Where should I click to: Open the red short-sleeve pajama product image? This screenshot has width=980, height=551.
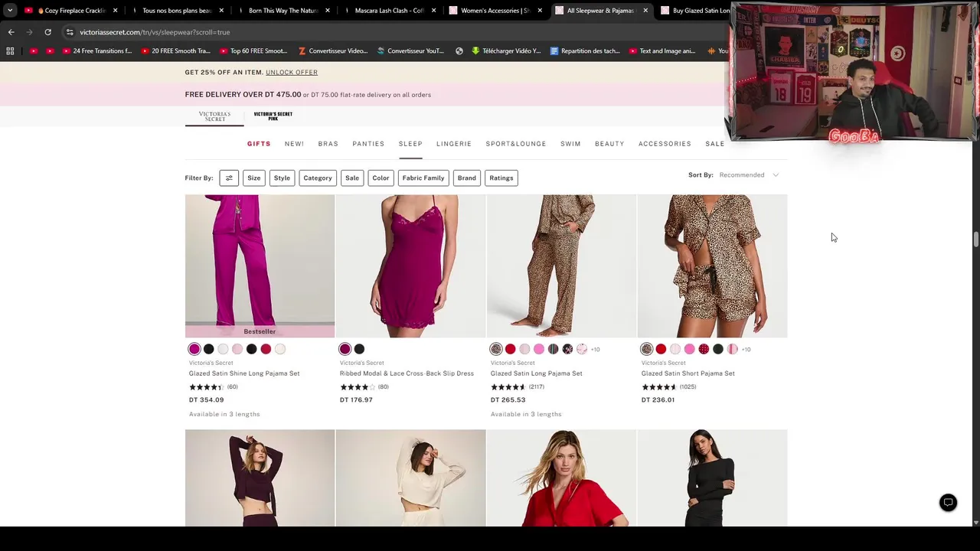(x=561, y=478)
